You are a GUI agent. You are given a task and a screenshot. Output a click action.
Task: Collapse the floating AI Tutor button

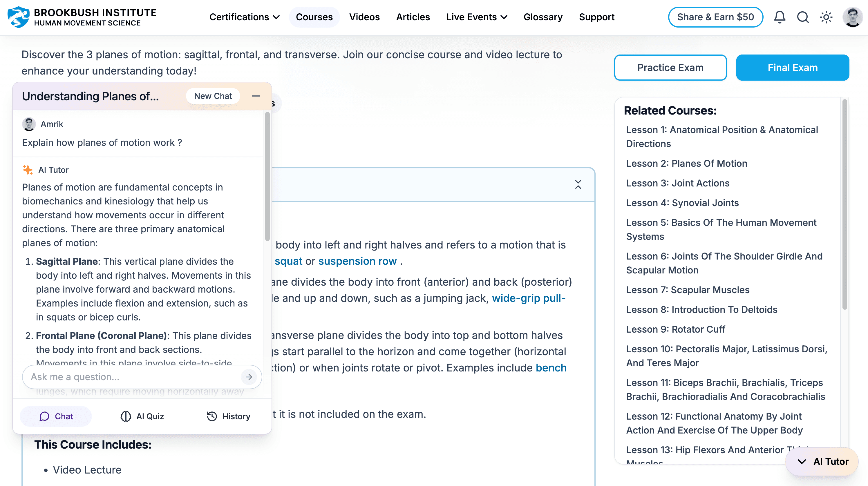click(822, 461)
